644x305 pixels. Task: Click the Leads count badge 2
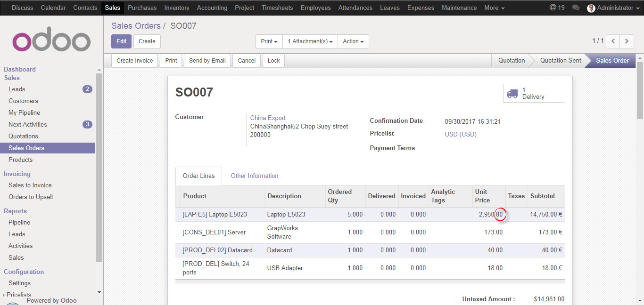click(87, 89)
